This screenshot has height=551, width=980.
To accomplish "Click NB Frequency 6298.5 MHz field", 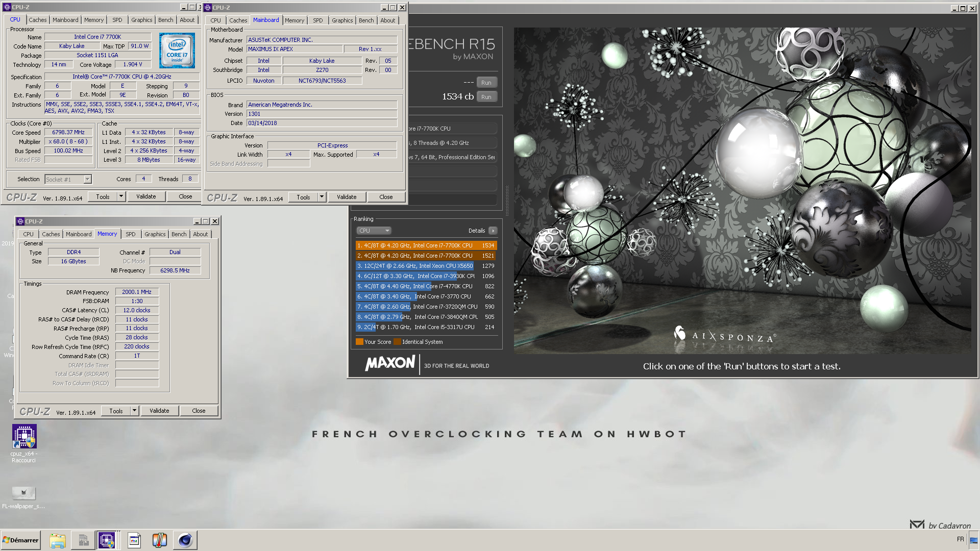I will 175,270.
